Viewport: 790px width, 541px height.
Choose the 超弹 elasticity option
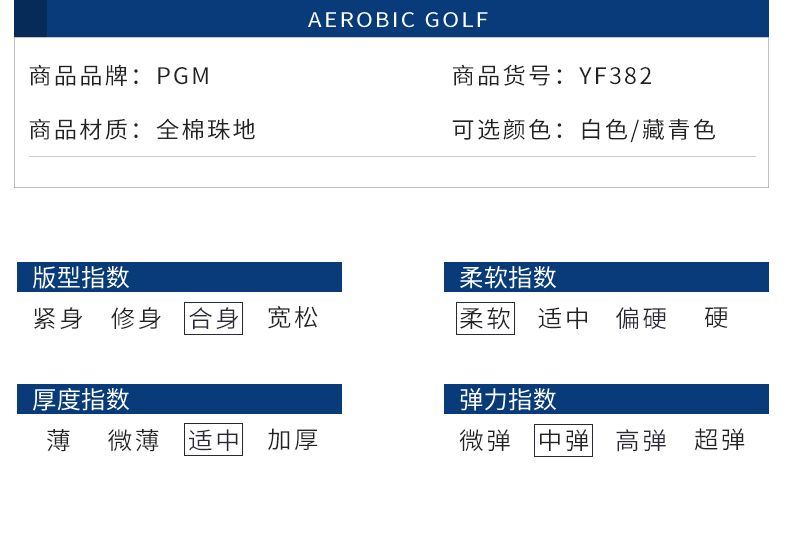[x=719, y=440]
